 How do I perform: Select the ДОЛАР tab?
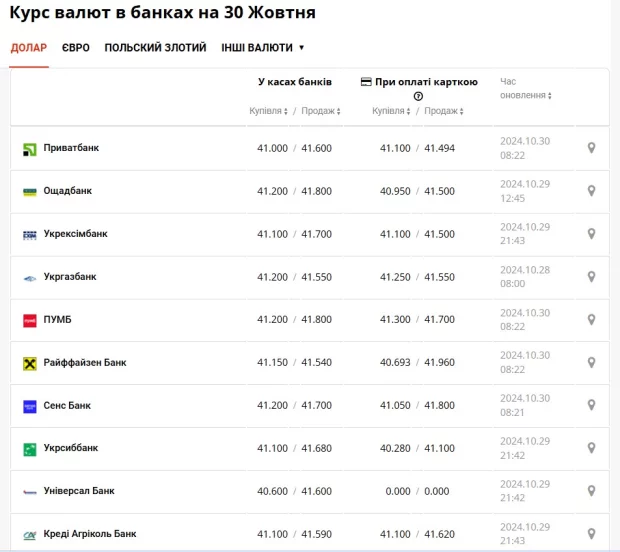click(x=29, y=47)
